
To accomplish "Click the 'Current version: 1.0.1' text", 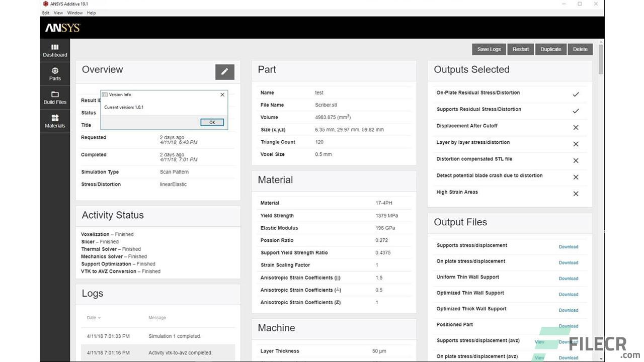I will [x=124, y=107].
